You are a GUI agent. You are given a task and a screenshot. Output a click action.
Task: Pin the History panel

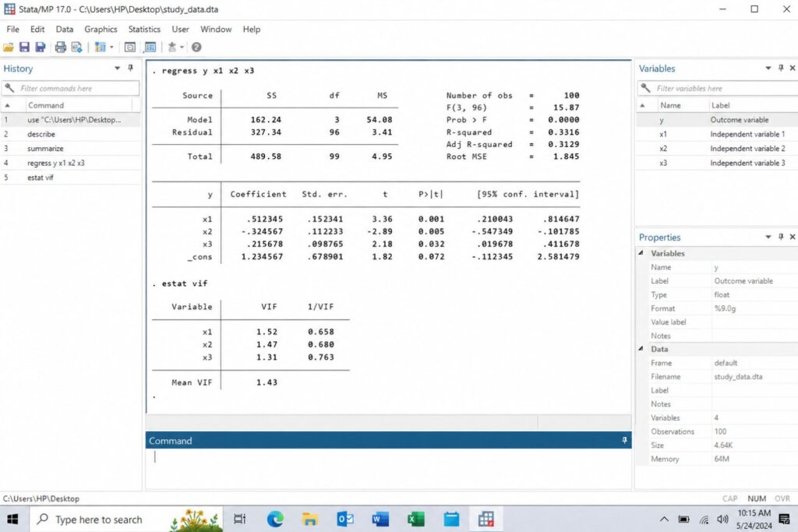tap(130, 68)
